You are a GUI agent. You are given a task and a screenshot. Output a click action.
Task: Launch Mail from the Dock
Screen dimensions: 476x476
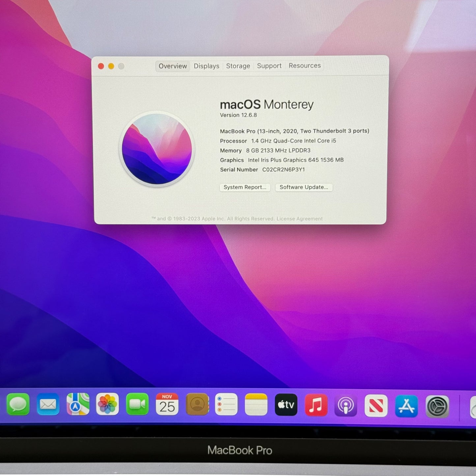point(48,404)
